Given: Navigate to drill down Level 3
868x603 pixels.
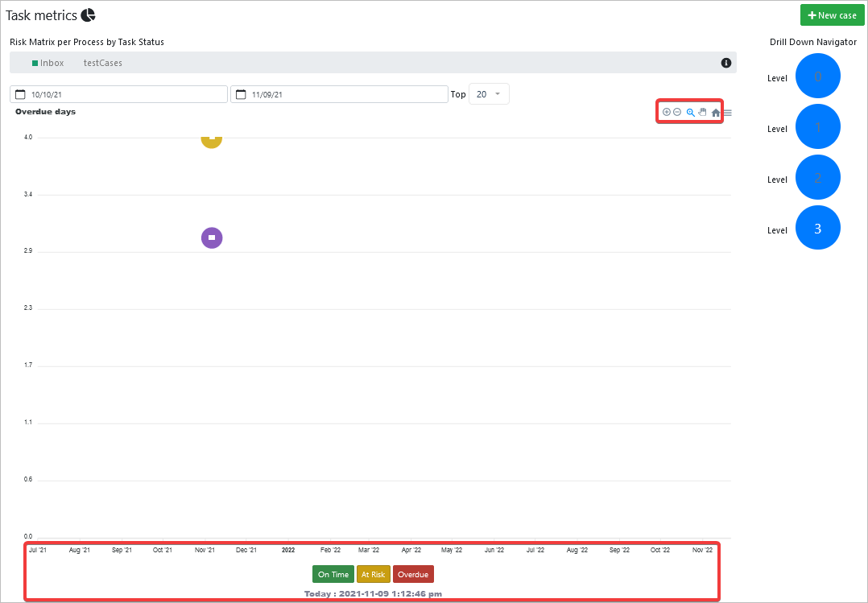Looking at the screenshot, I should click(817, 228).
